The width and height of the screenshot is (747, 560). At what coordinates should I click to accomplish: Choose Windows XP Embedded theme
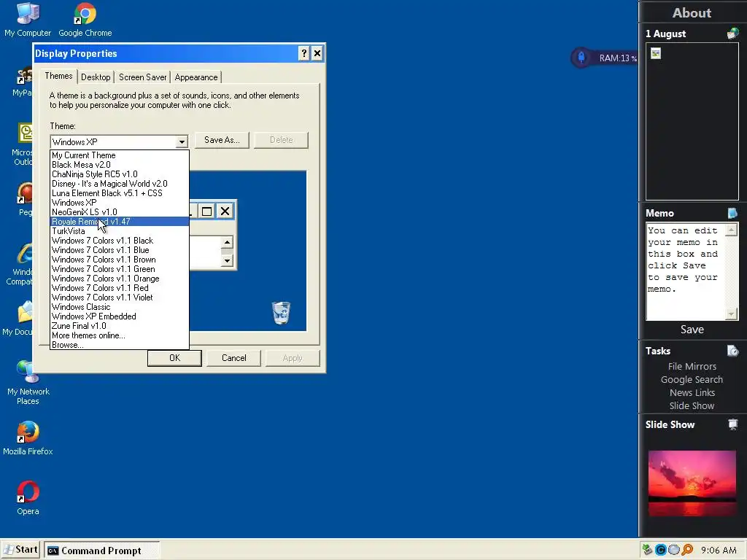point(120,316)
